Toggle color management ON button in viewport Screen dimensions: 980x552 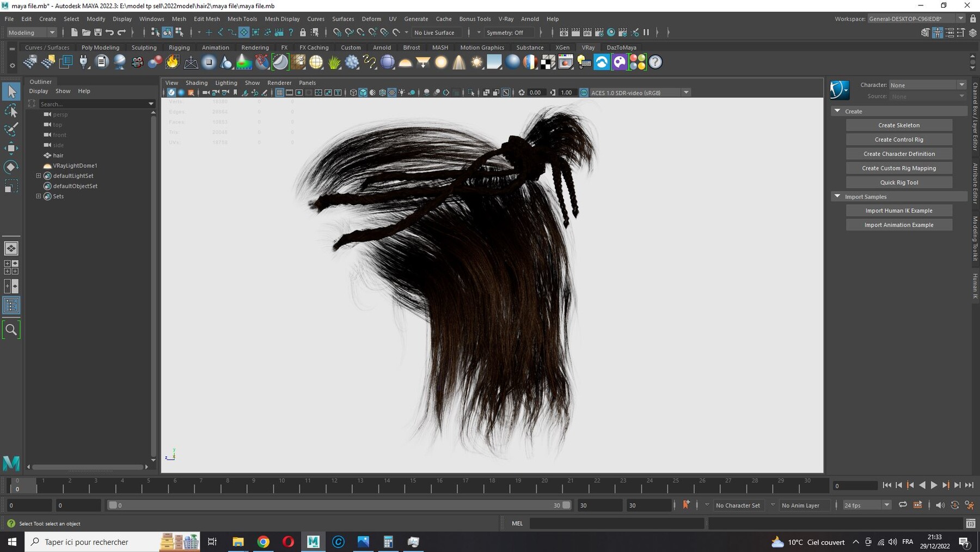coord(584,93)
